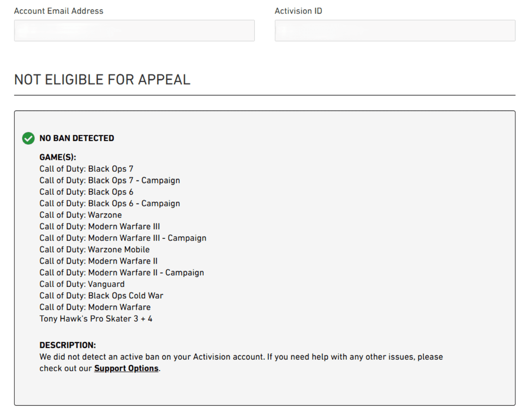Screen dimensions: 532x408
Task: Click the Call of Duty: Warzone entry
Action: tap(80, 215)
